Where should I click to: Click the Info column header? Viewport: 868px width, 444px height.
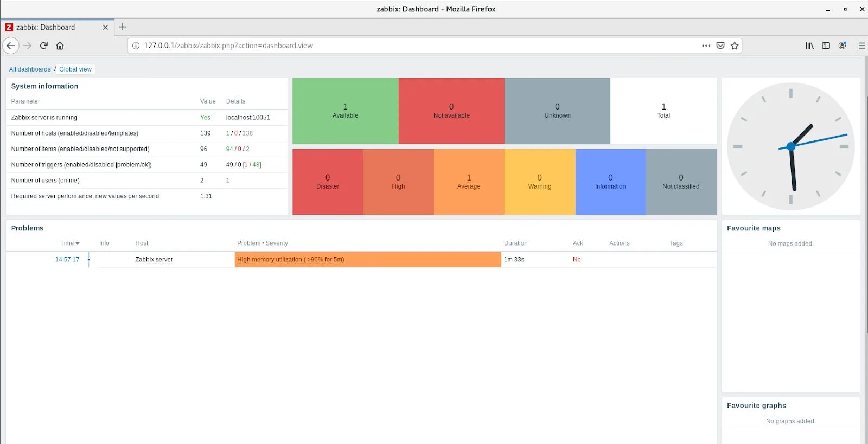tap(104, 243)
